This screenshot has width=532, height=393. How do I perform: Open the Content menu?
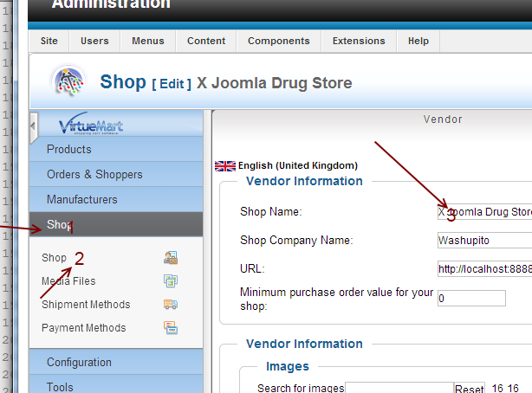[x=206, y=41]
